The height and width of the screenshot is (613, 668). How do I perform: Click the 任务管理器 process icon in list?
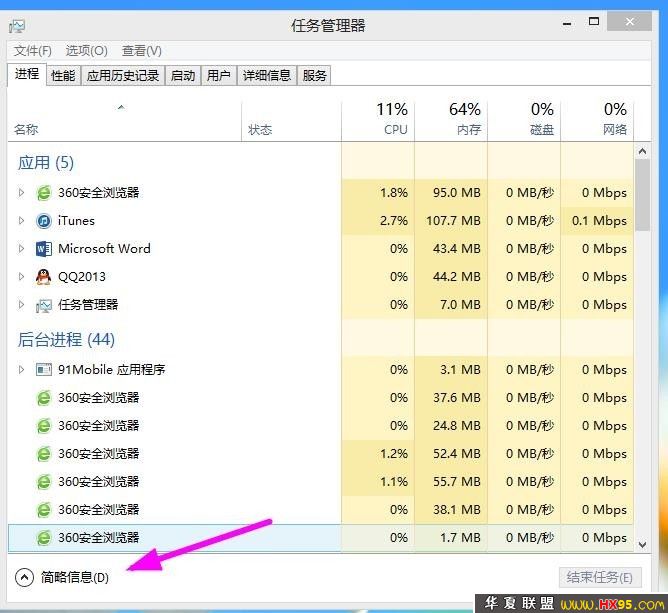click(44, 305)
